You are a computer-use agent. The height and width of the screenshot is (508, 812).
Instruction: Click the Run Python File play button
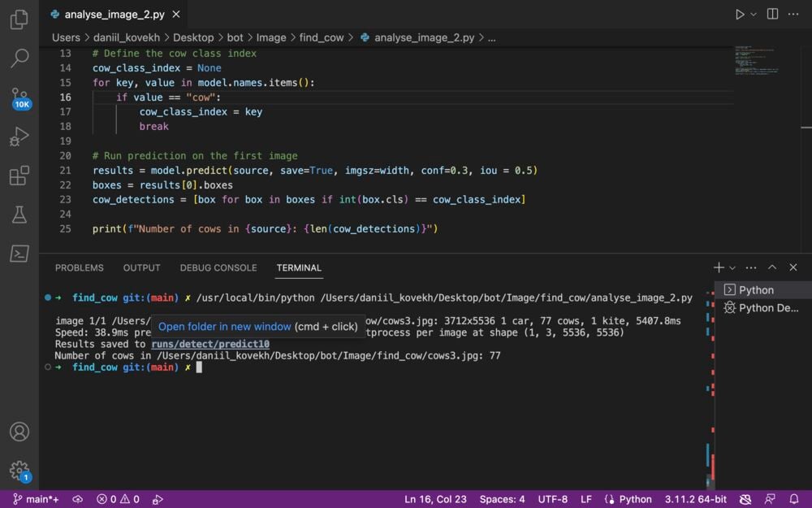tap(739, 15)
